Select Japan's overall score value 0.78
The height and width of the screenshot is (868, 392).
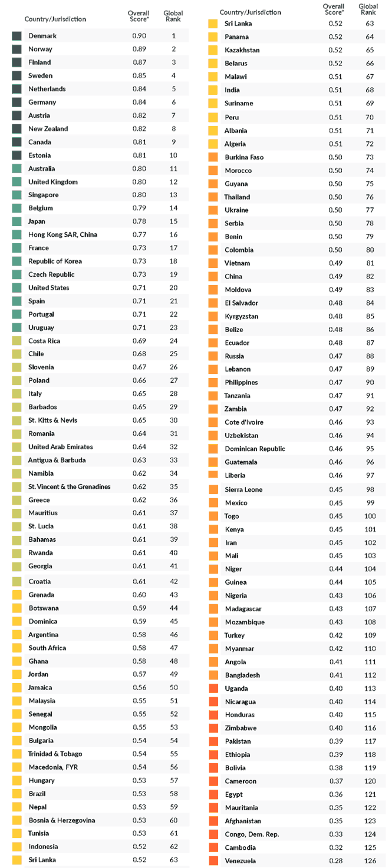[140, 221]
